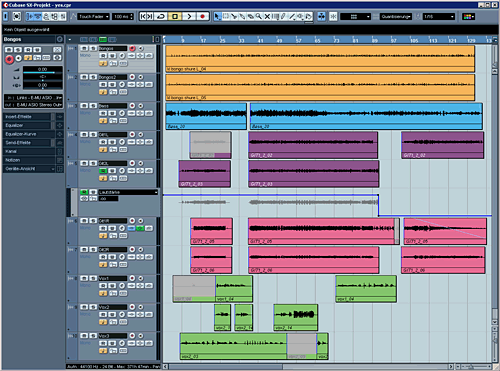Click the Play transport button
The width and height of the screenshot is (500, 371).
coord(189,16)
